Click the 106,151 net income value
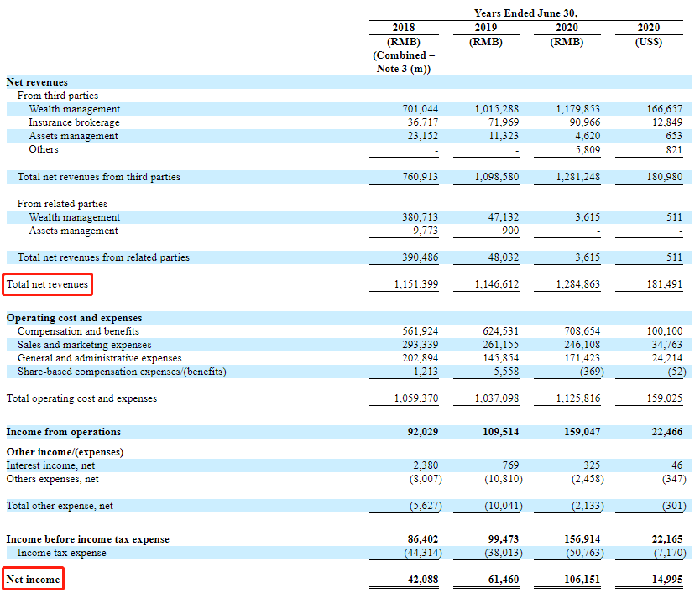 [x=578, y=580]
